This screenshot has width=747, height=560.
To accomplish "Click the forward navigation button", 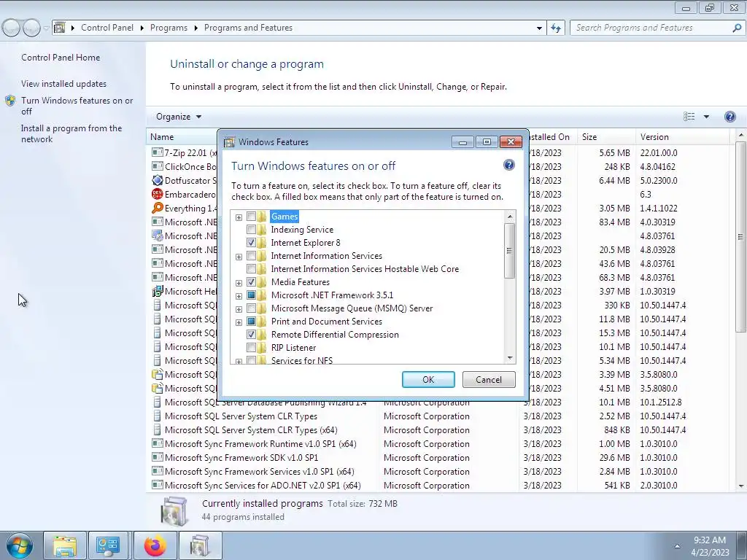I will coord(31,28).
